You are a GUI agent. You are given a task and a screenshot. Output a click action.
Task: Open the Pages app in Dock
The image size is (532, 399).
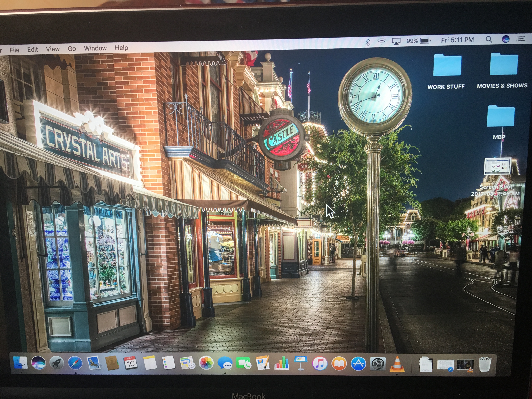tap(263, 363)
